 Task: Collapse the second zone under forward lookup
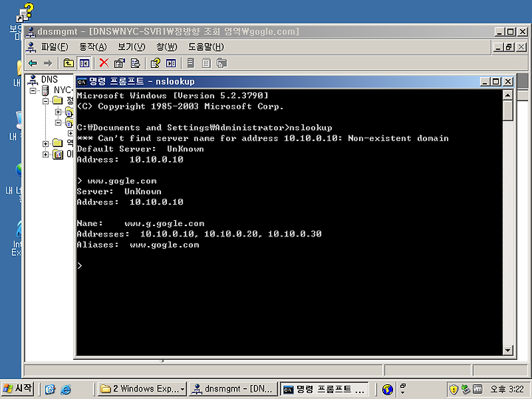coord(58,123)
